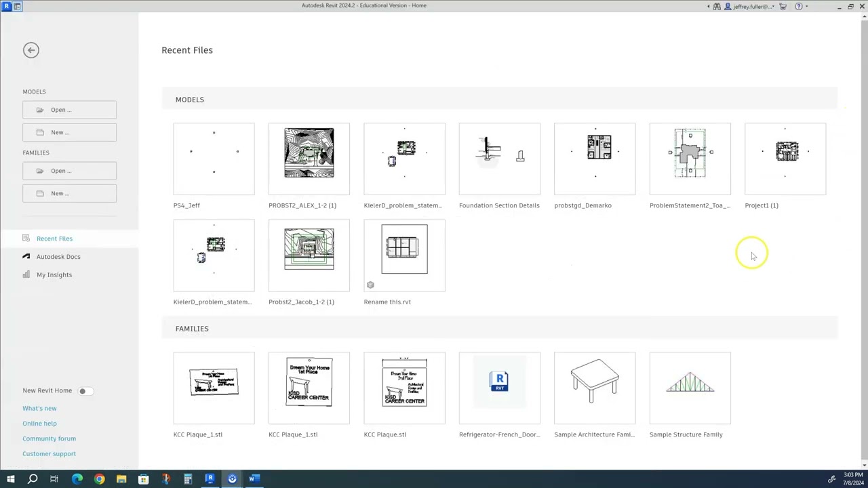Select Recent Files in the sidebar

54,239
